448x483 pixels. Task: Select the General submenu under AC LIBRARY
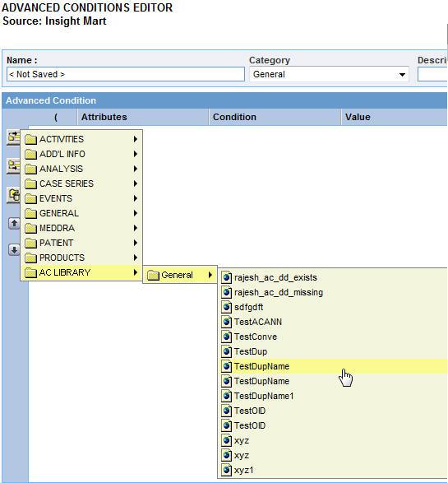coord(180,275)
